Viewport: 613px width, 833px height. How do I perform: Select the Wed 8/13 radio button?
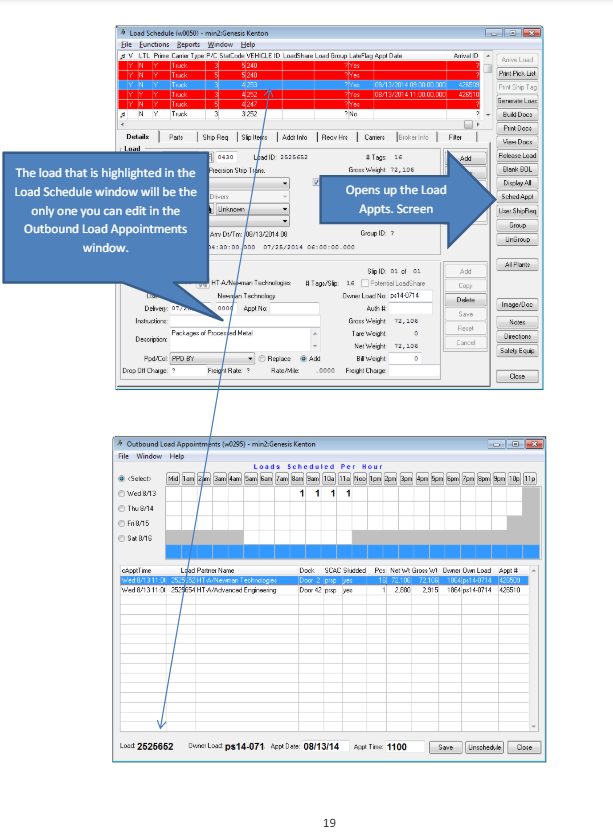coord(122,494)
